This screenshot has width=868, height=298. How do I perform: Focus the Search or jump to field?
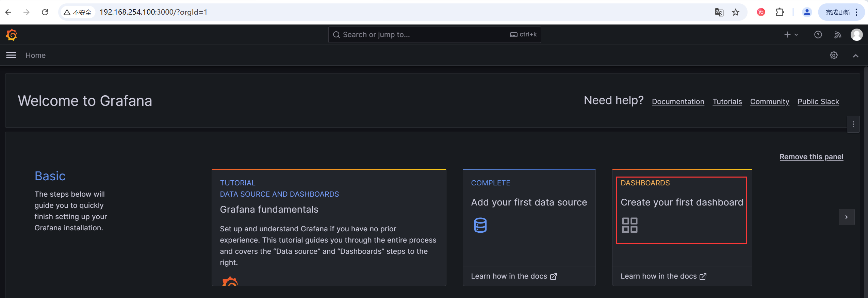click(x=434, y=35)
